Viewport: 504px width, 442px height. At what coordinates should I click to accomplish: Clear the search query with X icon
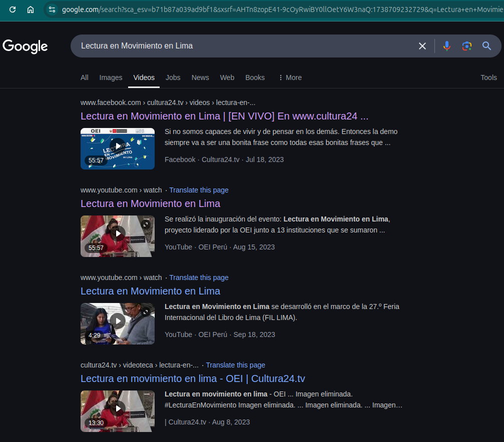(x=422, y=46)
